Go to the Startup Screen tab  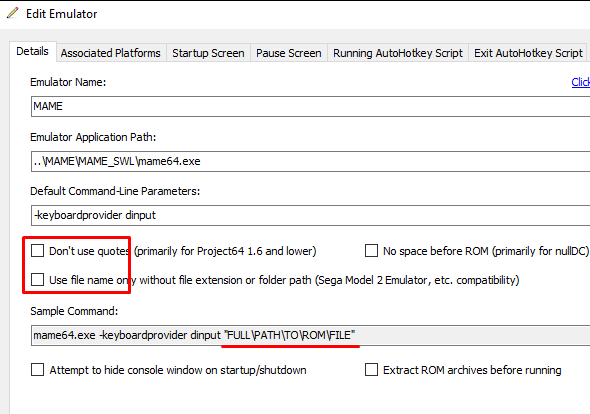click(208, 53)
